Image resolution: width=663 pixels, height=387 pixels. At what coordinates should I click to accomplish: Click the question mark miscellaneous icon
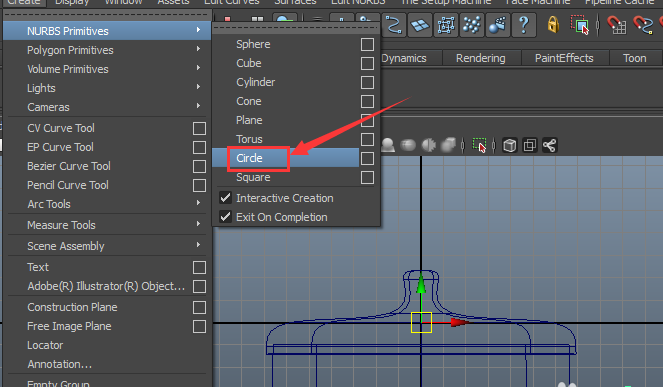tap(523, 25)
